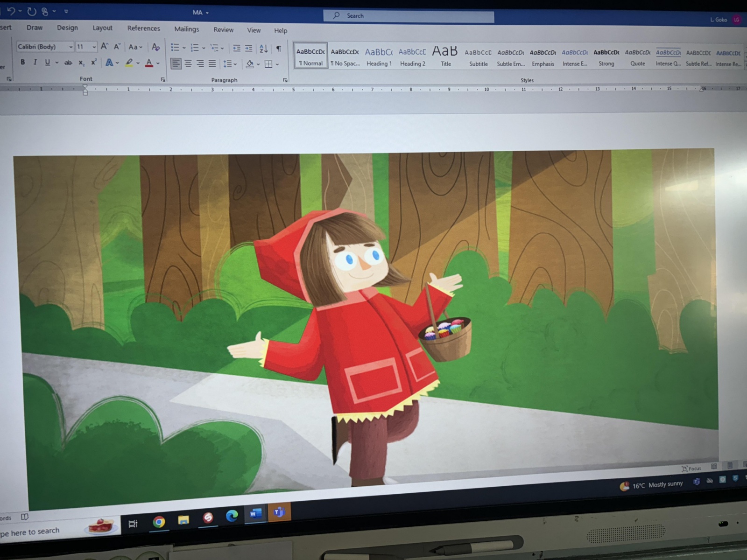Open the Mailings tab
Screen dimensions: 747x560
187,29
